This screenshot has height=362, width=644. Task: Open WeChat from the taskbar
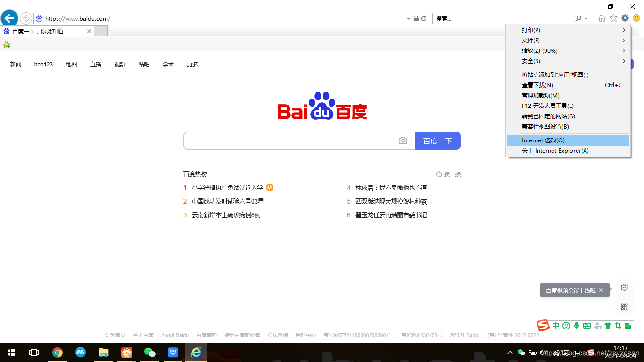point(149,353)
